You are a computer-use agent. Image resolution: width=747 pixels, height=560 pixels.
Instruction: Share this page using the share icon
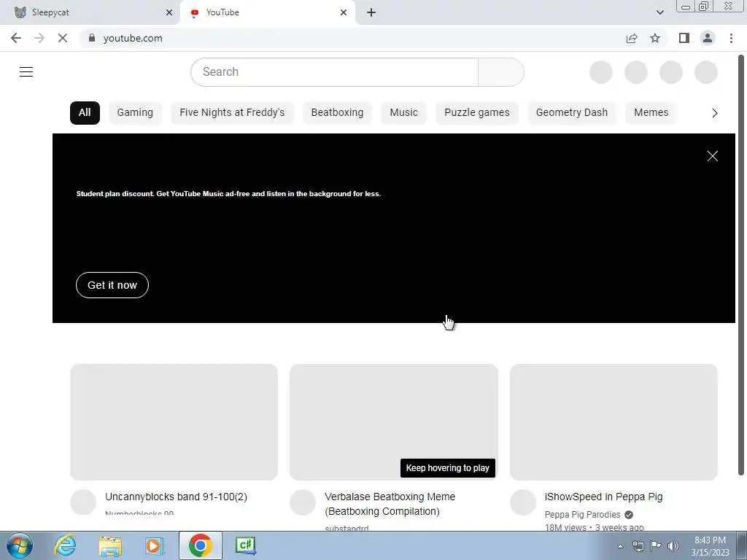[x=632, y=38]
